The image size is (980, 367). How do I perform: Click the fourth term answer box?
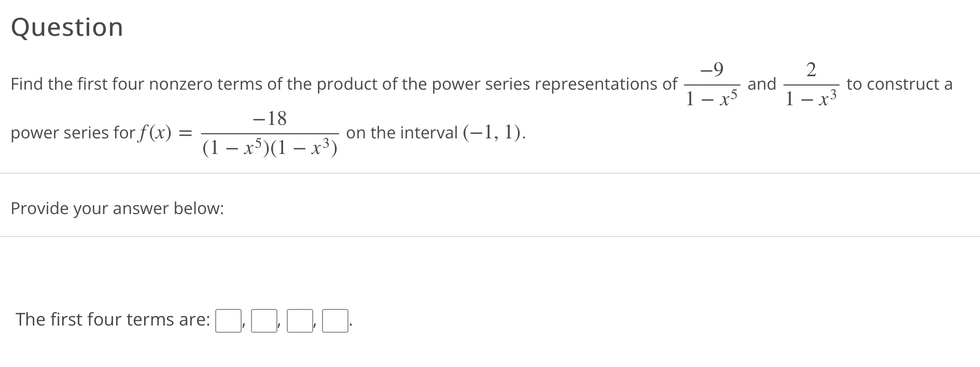coord(335,320)
